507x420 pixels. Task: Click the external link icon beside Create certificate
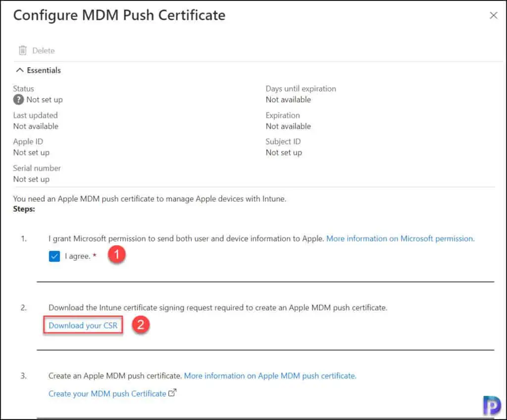click(x=172, y=393)
